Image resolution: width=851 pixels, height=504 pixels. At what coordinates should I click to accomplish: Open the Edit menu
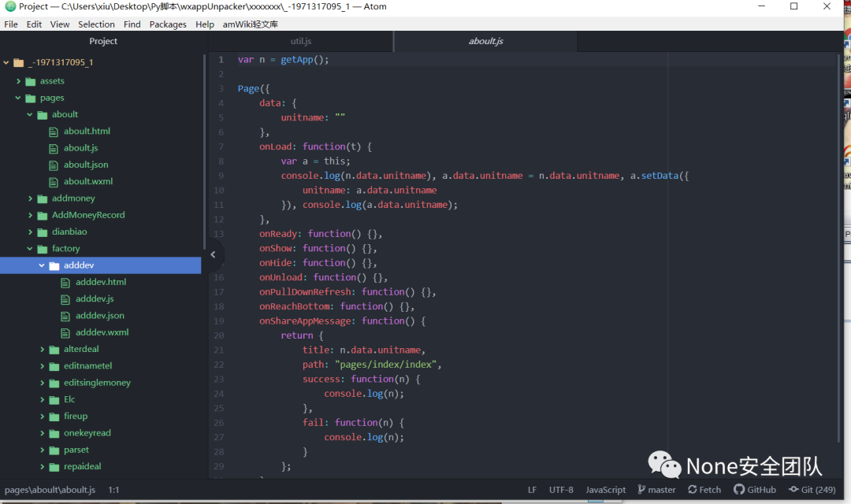pyautogui.click(x=34, y=24)
